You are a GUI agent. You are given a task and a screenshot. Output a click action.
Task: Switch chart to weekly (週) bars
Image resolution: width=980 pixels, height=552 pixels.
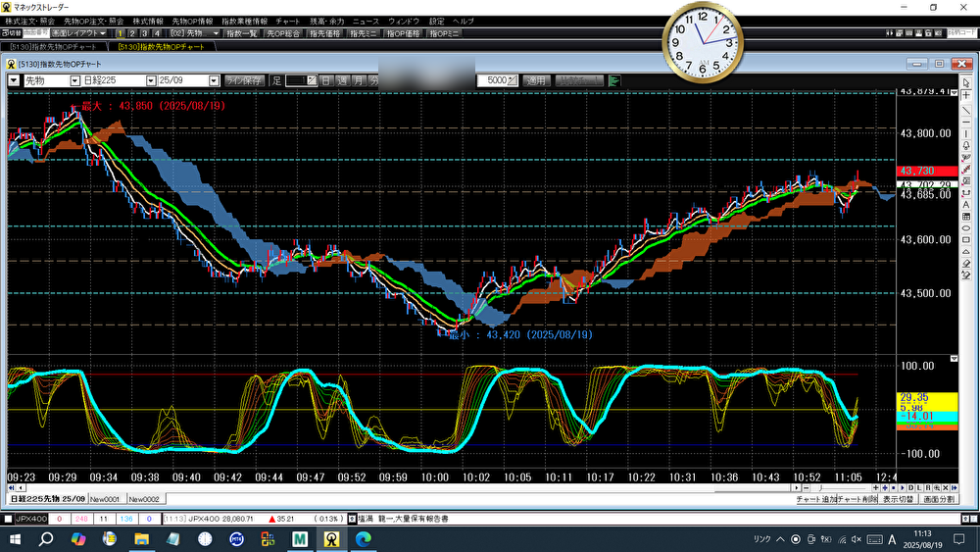(x=342, y=80)
